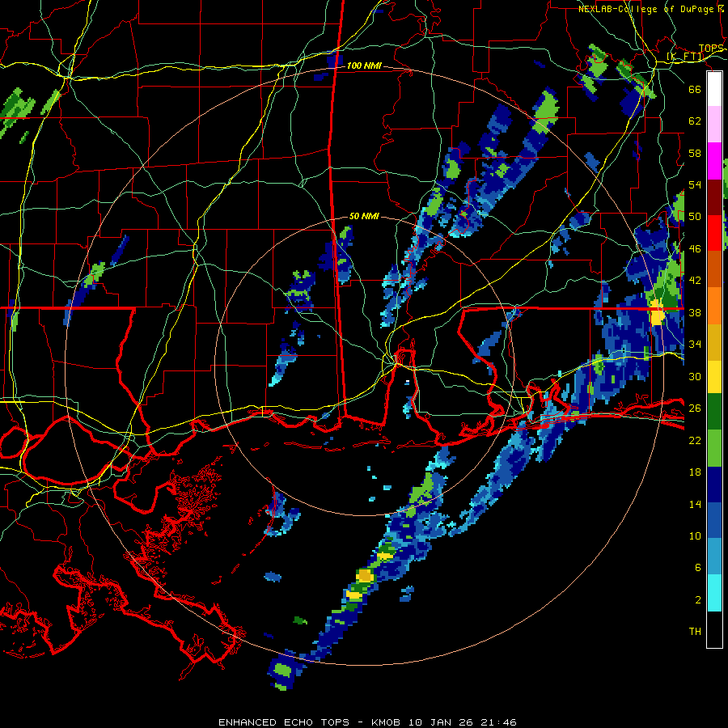The height and width of the screenshot is (728, 728).
Task: Click the legend value '62'
Action: tap(695, 121)
